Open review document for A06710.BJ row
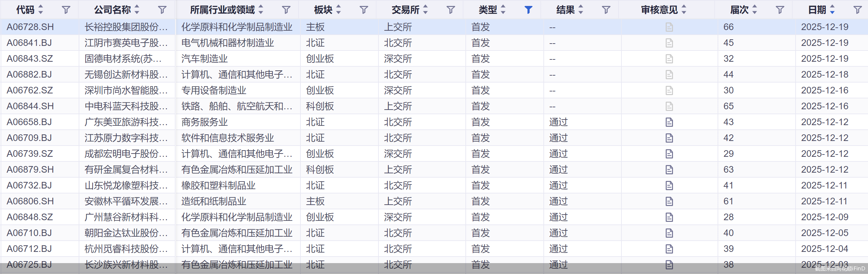 (x=669, y=233)
